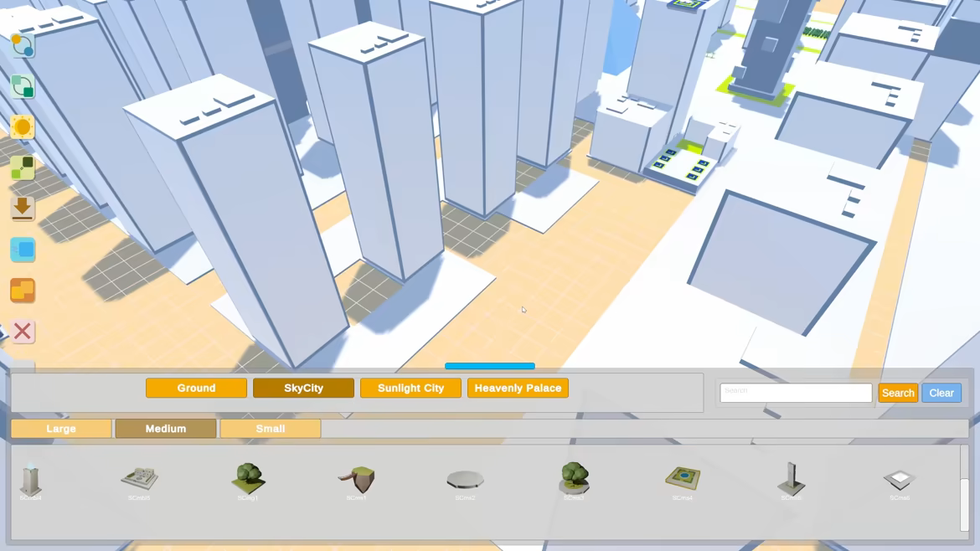
Task: Click the dark and light green squares icon
Action: click(x=23, y=168)
